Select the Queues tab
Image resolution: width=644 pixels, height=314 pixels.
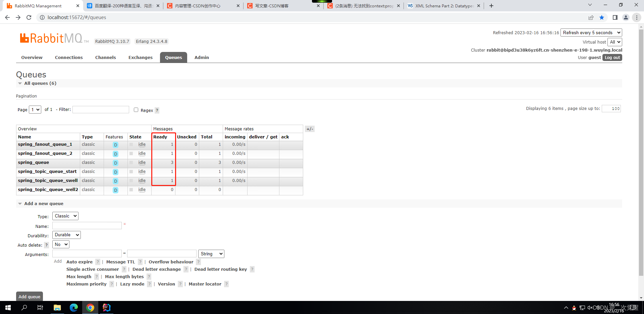click(x=173, y=57)
